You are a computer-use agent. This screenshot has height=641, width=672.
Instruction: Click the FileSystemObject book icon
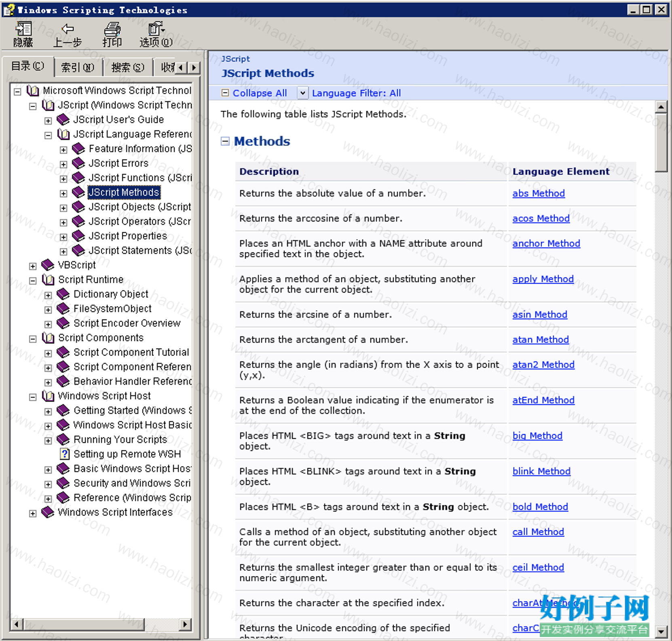point(63,309)
